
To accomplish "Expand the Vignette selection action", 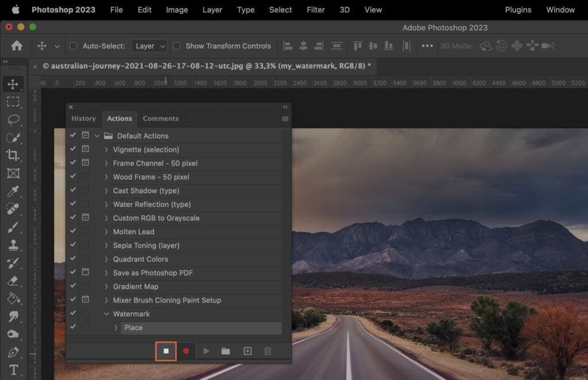I will tap(107, 149).
